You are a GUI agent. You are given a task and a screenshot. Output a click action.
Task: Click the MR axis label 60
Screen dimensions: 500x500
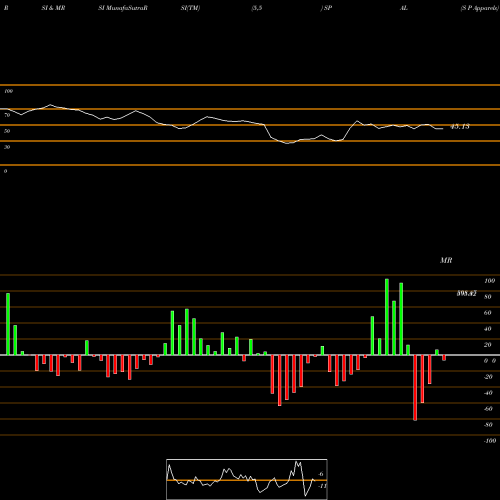(488, 313)
